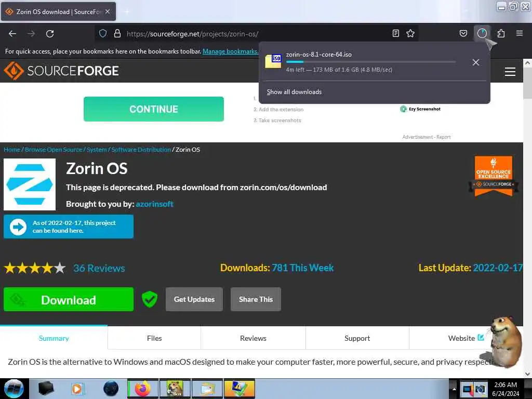Close the Zorin OS browser tab
Image resolution: width=532 pixels, height=399 pixels.
click(108, 11)
